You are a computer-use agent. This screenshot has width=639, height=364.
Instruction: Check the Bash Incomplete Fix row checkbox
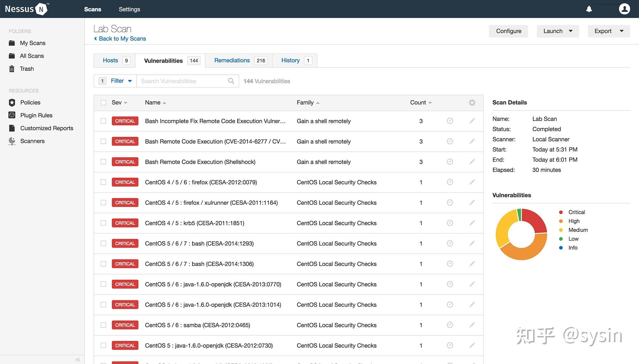tap(104, 121)
